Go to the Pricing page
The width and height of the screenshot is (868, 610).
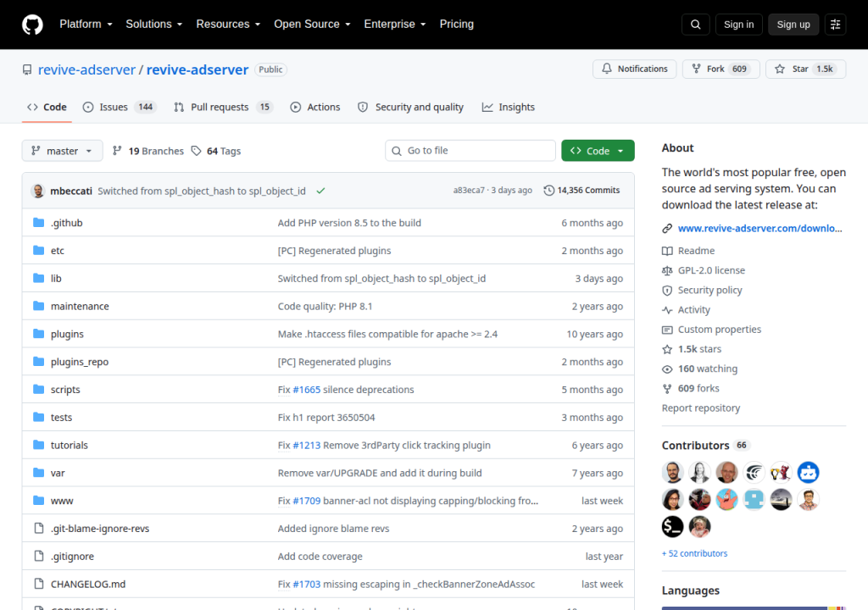pyautogui.click(x=457, y=25)
